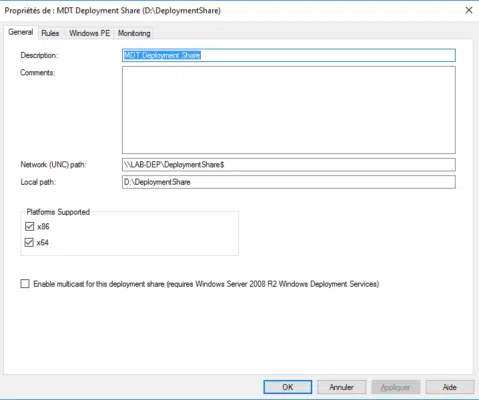This screenshot has width=479, height=400.
Task: Click the Network (UNC) path field
Action: pyautogui.click(x=289, y=165)
